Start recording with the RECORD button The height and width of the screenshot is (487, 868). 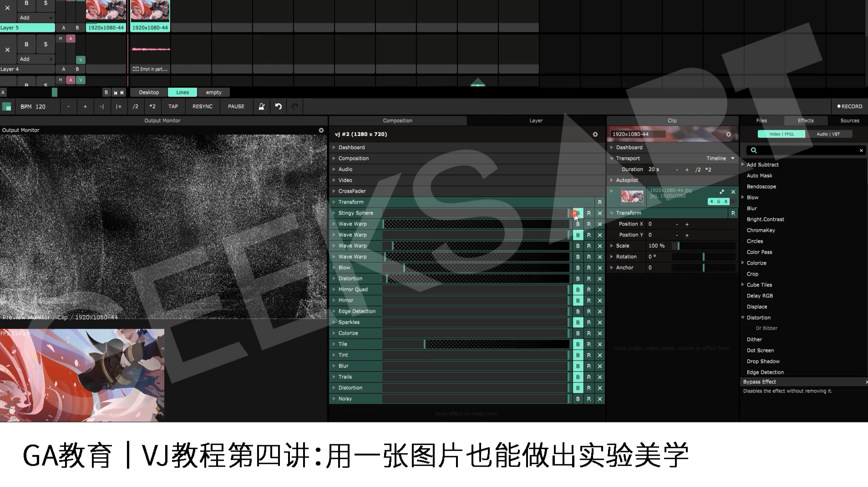pos(850,107)
